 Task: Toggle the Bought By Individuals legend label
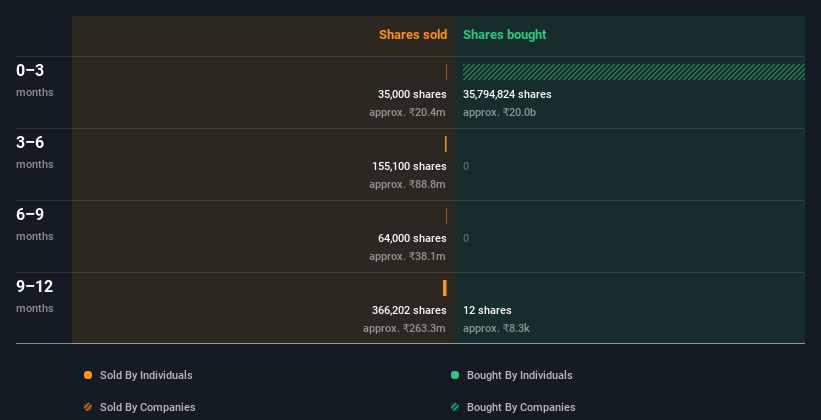[x=519, y=375]
